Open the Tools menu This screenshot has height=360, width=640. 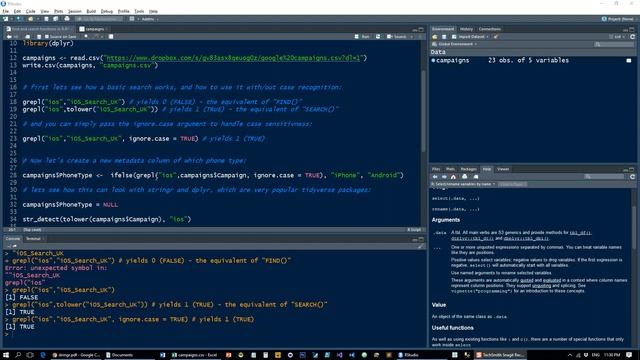(139, 11)
